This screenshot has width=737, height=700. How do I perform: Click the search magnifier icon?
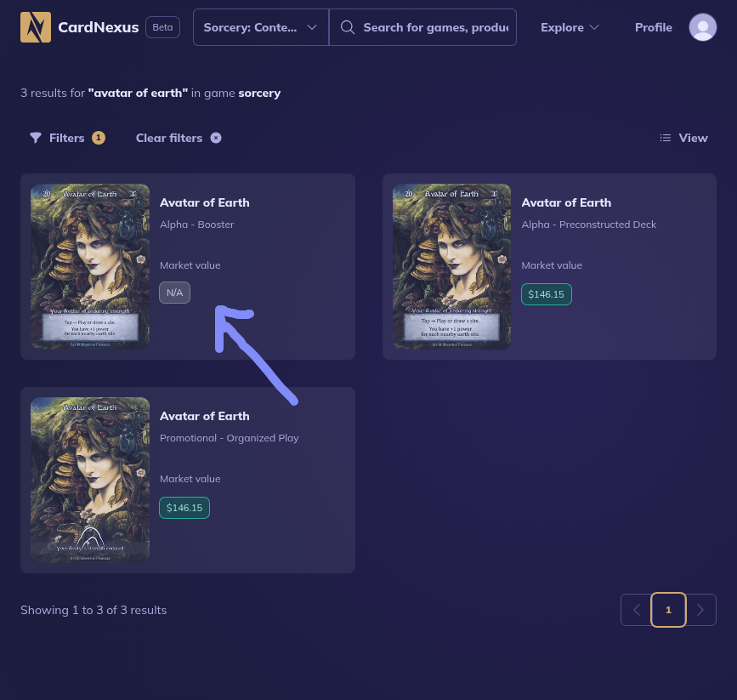tap(347, 27)
